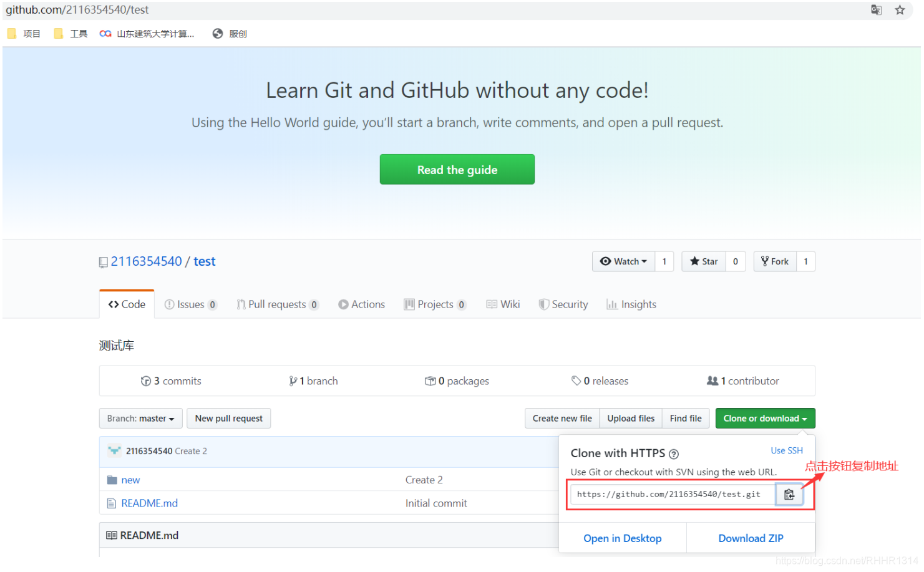Open the Create 2 latest commit message
The width and height of the screenshot is (924, 572).
(x=191, y=451)
